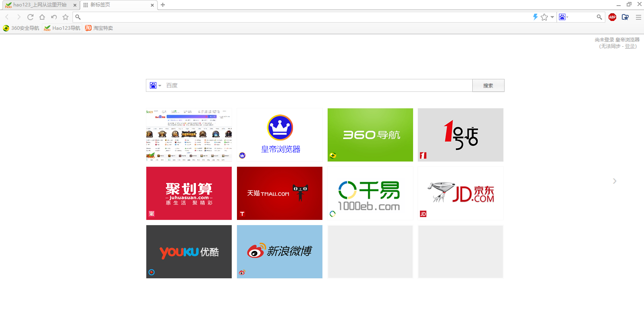Open the 天猫 TMALL.COM tile
The height and width of the screenshot is (323, 644).
(280, 193)
